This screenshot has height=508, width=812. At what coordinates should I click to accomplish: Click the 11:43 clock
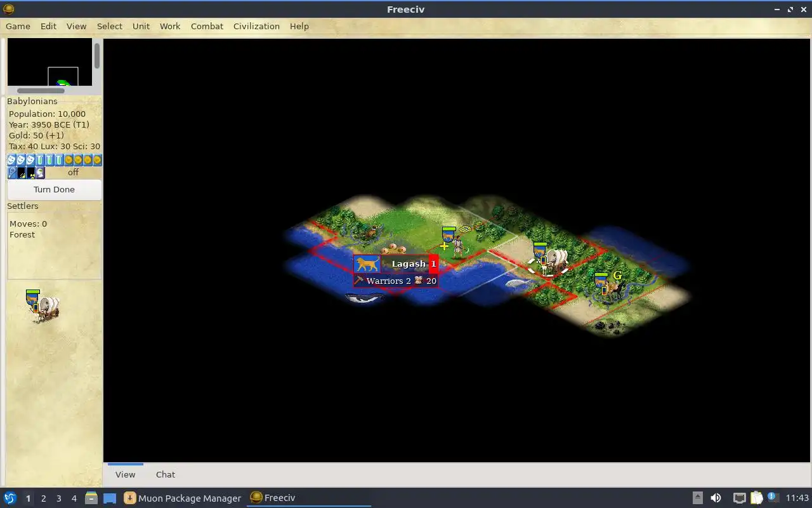[x=797, y=498]
